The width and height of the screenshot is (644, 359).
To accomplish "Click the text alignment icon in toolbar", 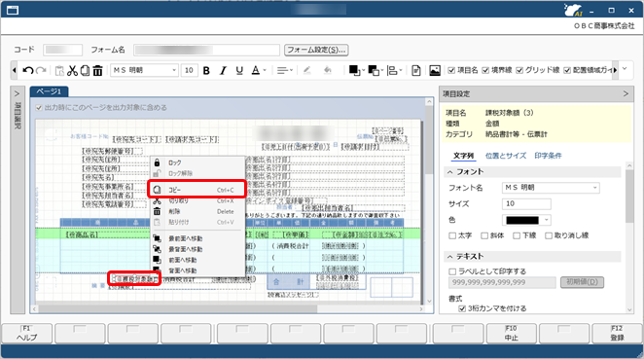I will 282,71.
